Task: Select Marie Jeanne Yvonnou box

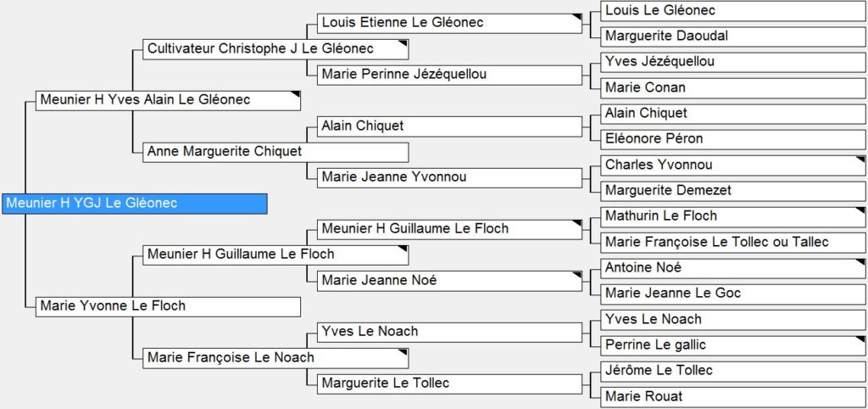Action: click(450, 177)
